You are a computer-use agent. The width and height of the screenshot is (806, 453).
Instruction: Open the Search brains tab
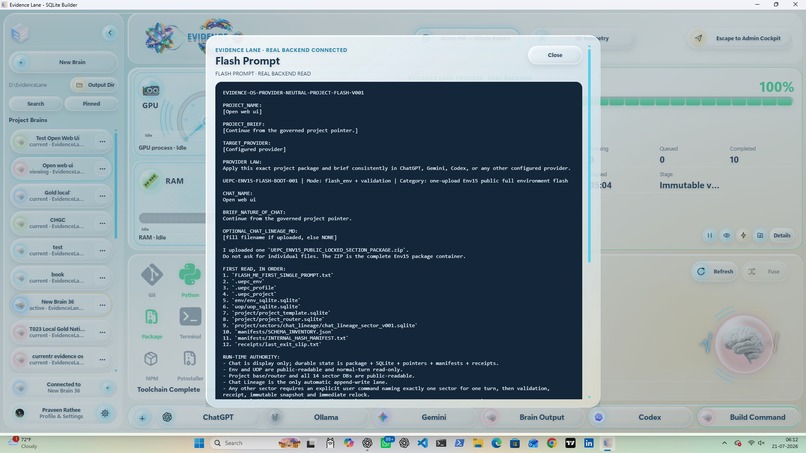point(35,104)
